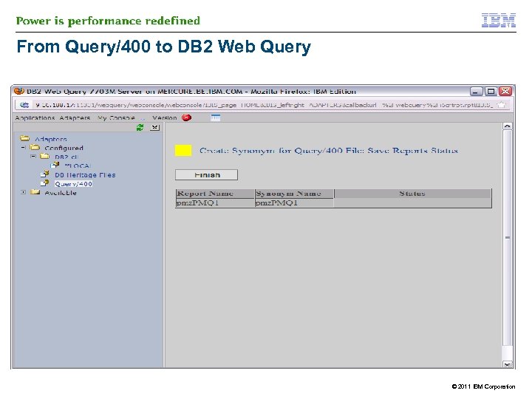Image resolution: width=532 pixels, height=399 pixels.
Task: Minimize the Firefox window
Action: pos(476,92)
